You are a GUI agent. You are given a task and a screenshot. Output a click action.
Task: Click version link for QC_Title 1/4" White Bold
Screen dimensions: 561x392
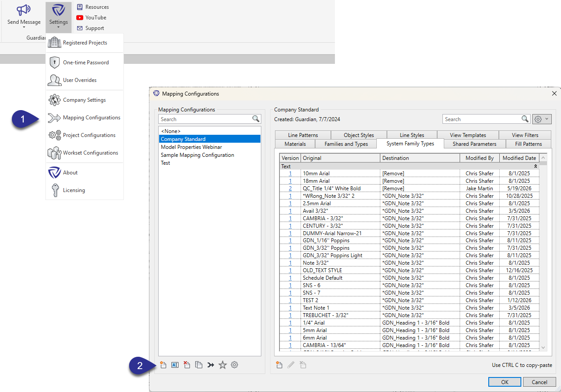tap(290, 189)
